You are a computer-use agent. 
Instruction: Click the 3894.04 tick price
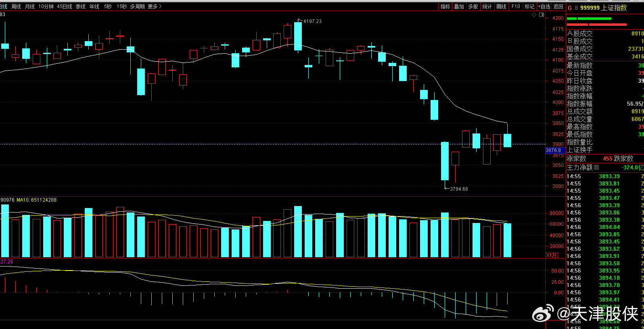pos(609,227)
